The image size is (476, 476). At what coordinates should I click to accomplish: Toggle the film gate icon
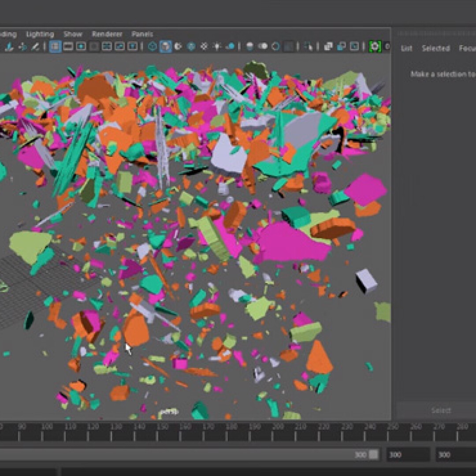68,46
